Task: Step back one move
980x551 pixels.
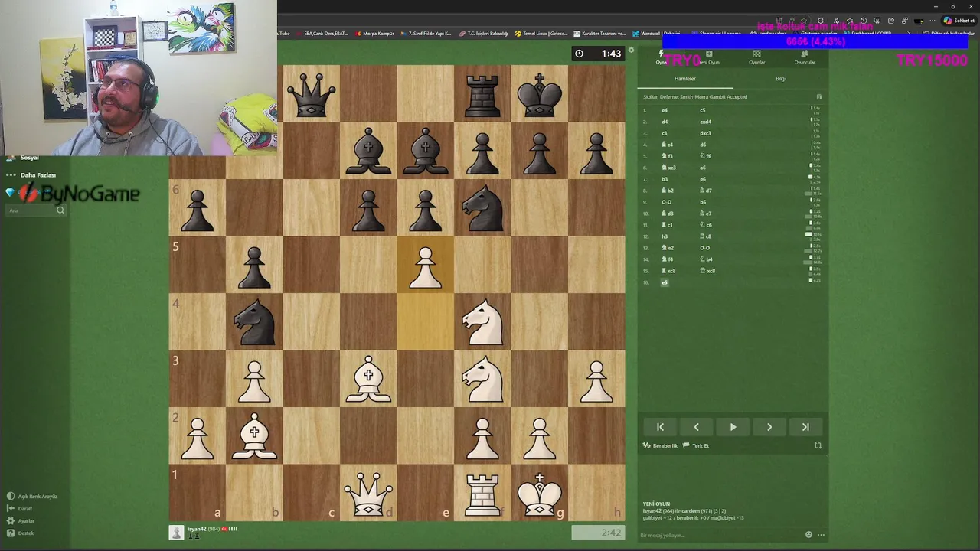Action: pos(696,427)
